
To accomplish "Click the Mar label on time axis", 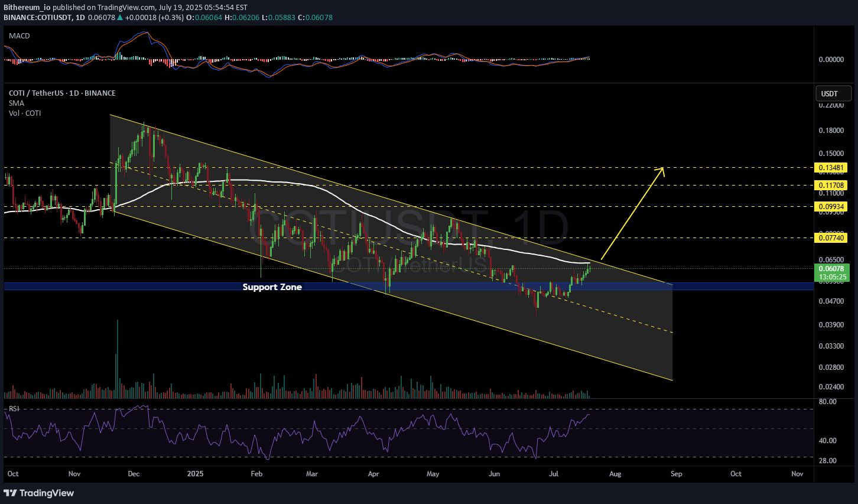I will tap(312, 474).
